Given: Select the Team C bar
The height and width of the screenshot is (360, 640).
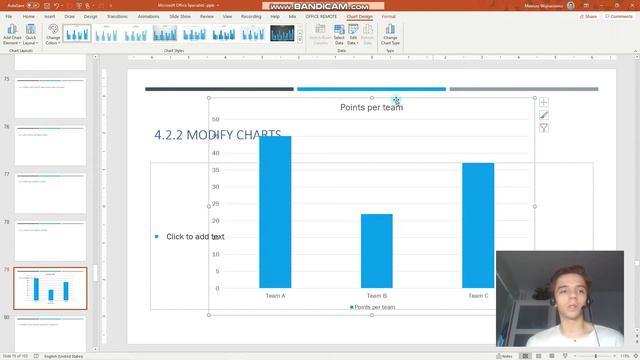Looking at the screenshot, I should pyautogui.click(x=478, y=225).
